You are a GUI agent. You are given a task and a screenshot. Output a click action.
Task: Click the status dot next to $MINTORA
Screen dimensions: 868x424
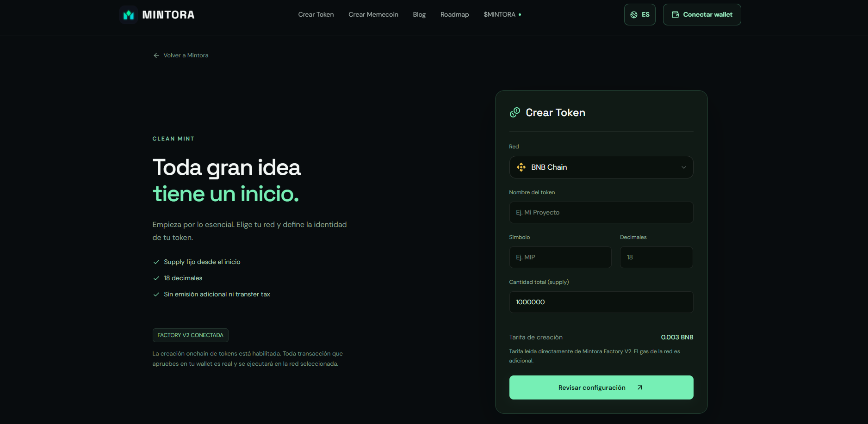tap(520, 15)
